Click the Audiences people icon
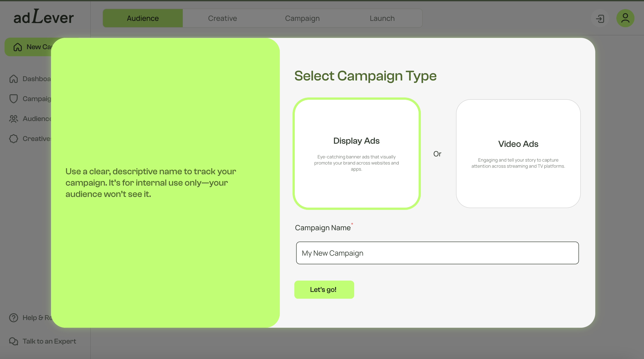Image resolution: width=644 pixels, height=359 pixels. 13,119
